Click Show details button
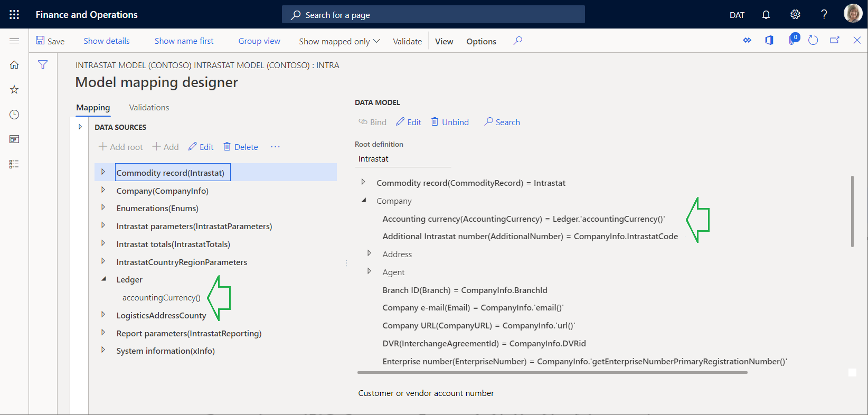 (x=107, y=41)
